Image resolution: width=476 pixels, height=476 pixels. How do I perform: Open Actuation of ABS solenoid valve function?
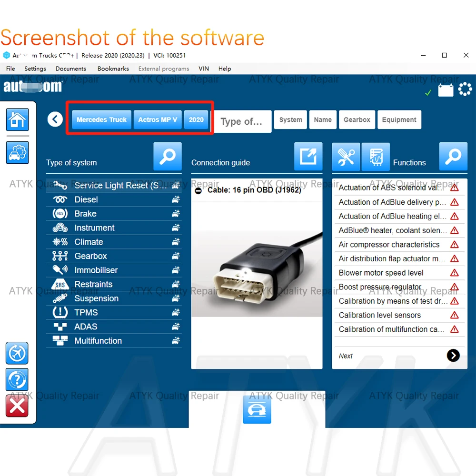[x=399, y=188]
